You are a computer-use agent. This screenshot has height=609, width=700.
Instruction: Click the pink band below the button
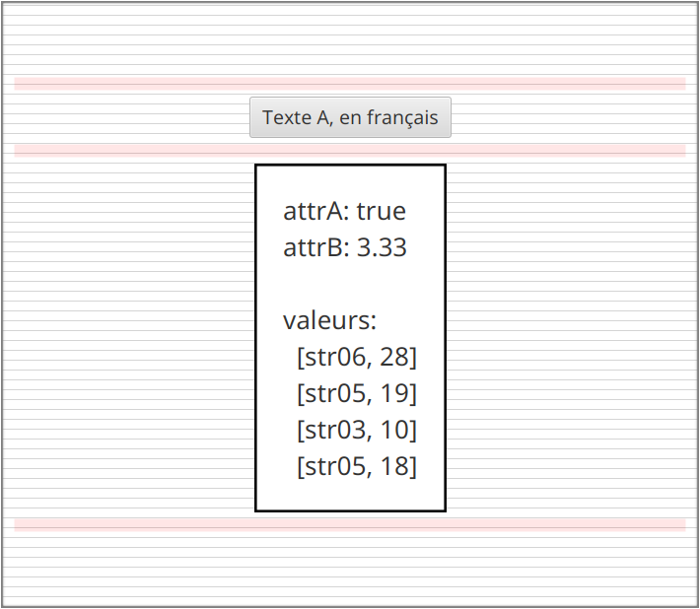point(350,150)
